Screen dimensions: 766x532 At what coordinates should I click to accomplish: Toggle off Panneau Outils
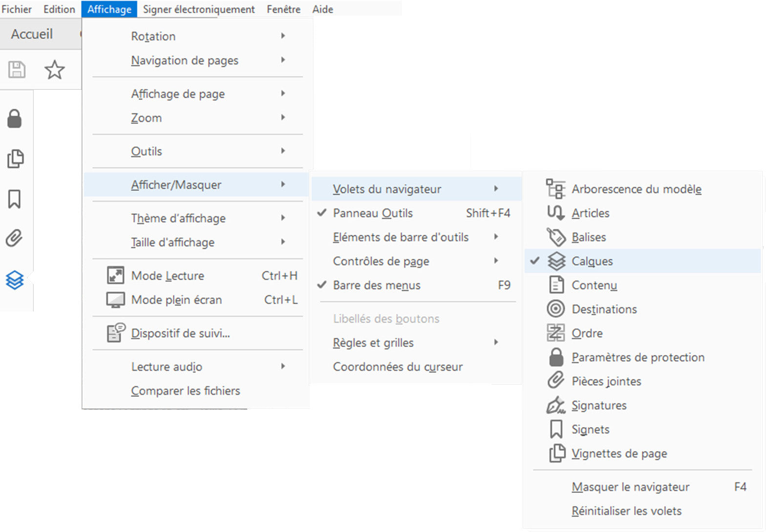(373, 213)
